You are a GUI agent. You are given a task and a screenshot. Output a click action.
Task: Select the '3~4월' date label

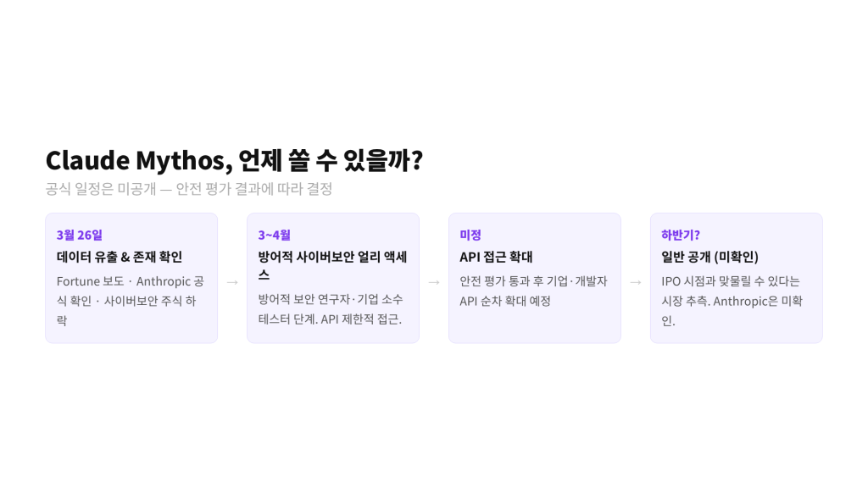click(274, 235)
